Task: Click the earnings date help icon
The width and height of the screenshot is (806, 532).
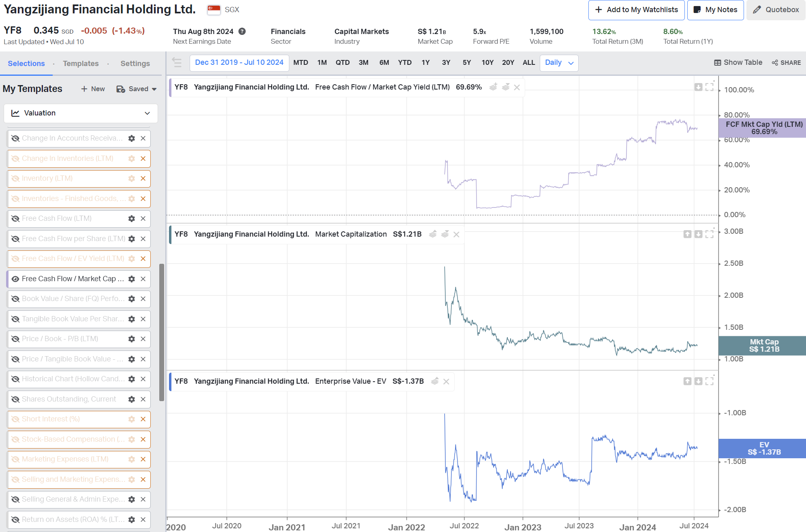Action: [x=242, y=31]
